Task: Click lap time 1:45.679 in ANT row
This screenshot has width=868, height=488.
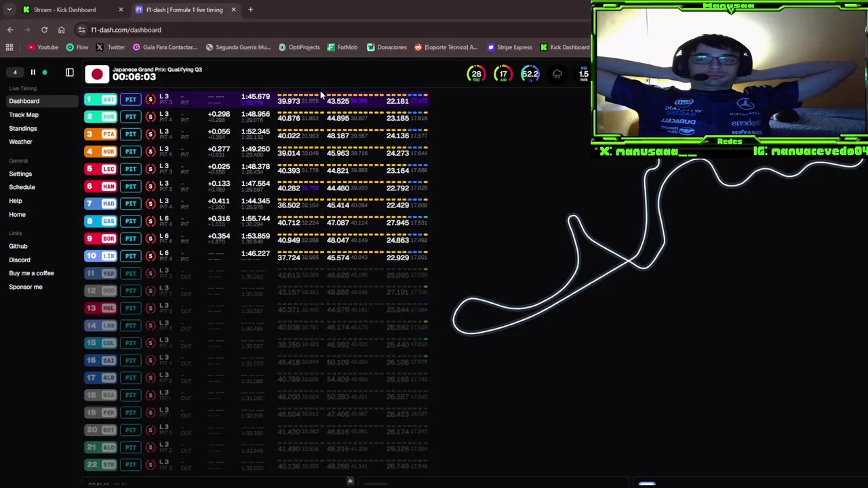Action: (x=255, y=97)
